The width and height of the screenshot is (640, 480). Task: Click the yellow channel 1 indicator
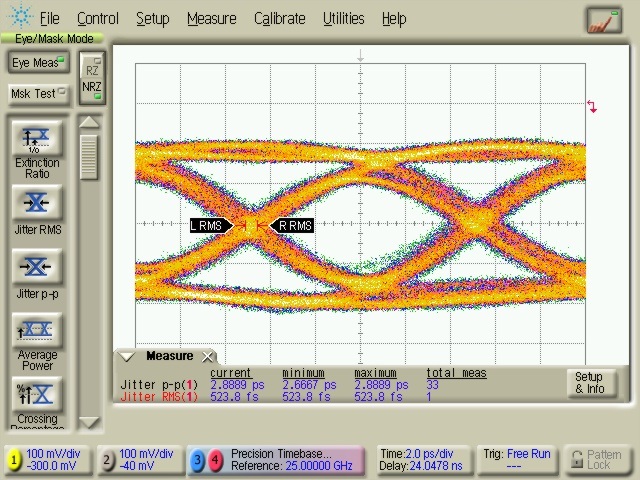tap(14, 460)
